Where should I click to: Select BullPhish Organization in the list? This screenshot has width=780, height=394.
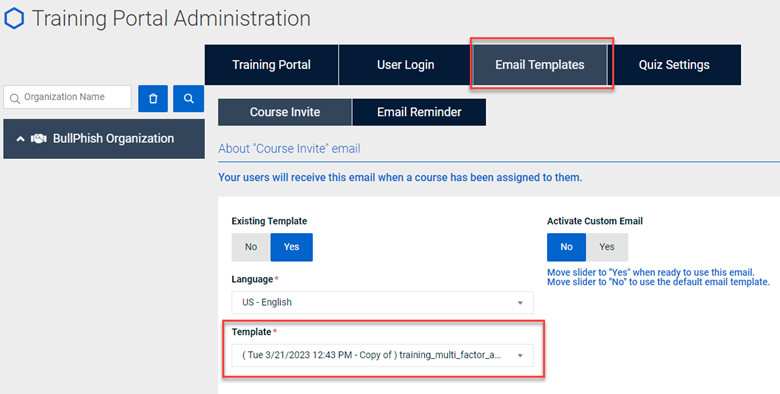[x=104, y=139]
